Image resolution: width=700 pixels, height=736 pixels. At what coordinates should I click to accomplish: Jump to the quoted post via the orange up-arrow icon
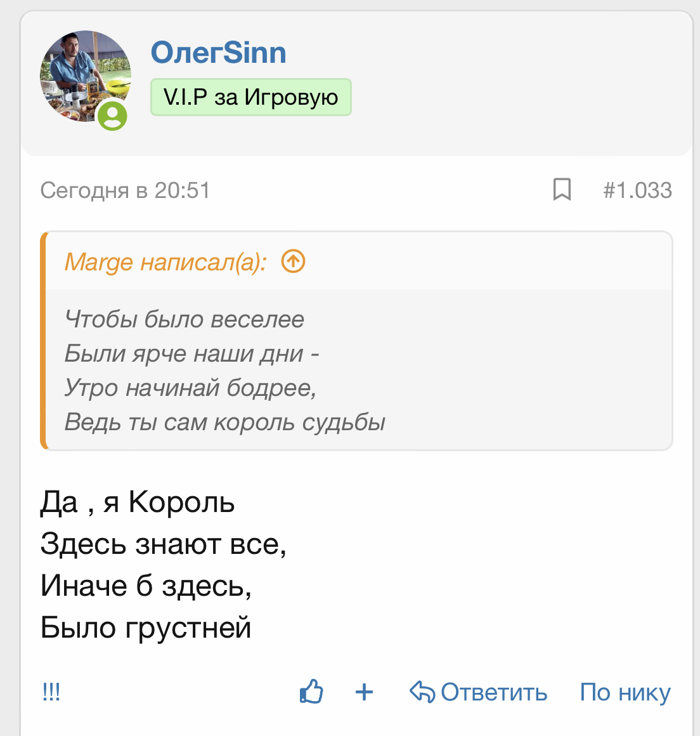pos(293,261)
